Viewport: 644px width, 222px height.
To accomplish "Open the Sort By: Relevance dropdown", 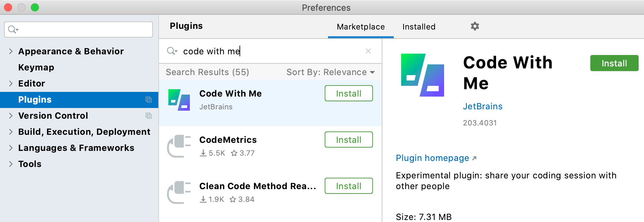I will point(330,72).
